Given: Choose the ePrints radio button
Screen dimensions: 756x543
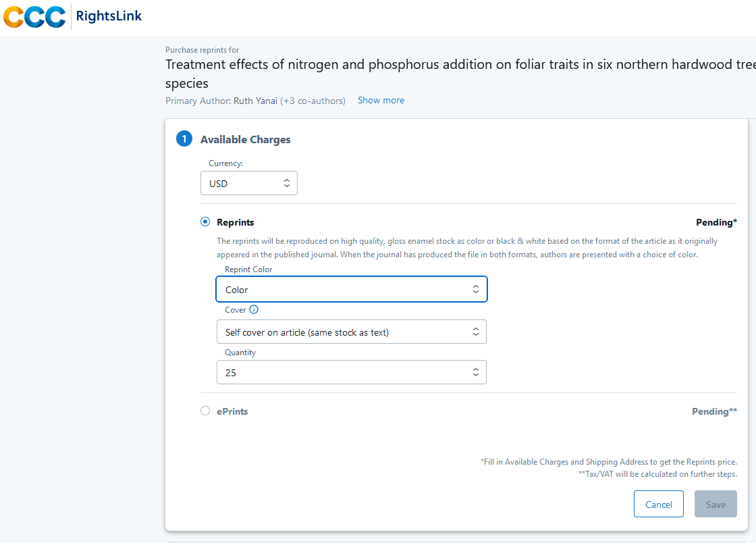Looking at the screenshot, I should (x=205, y=411).
